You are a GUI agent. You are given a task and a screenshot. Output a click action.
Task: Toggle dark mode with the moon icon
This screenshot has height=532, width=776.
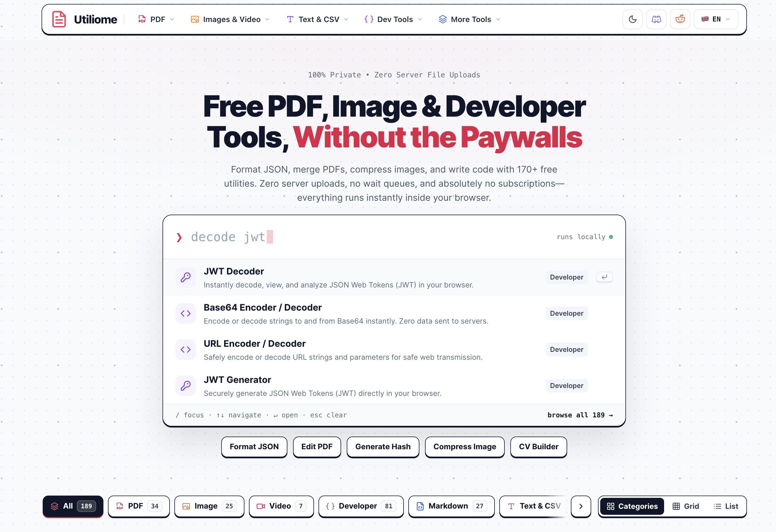[632, 19]
